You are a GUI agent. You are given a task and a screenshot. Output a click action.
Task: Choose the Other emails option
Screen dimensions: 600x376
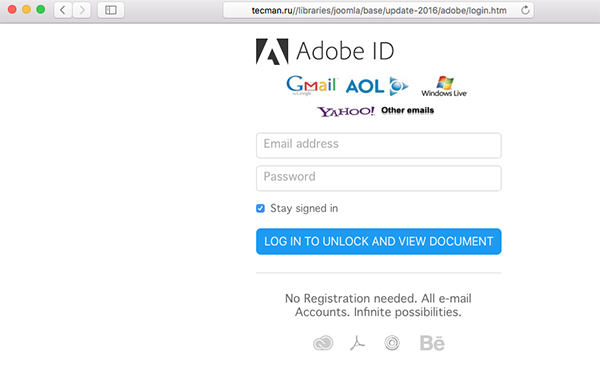pos(408,110)
